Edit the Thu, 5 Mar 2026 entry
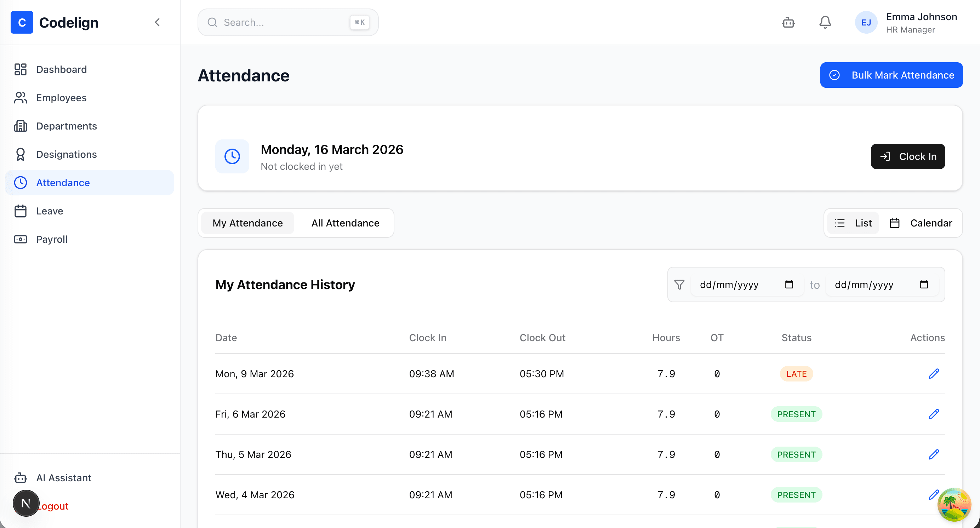This screenshot has width=980, height=528. point(934,454)
